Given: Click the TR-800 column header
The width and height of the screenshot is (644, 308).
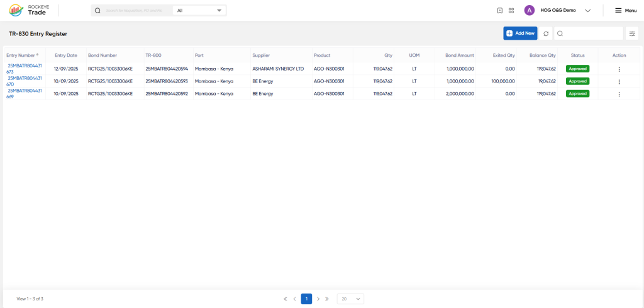Looking at the screenshot, I should tap(153, 55).
